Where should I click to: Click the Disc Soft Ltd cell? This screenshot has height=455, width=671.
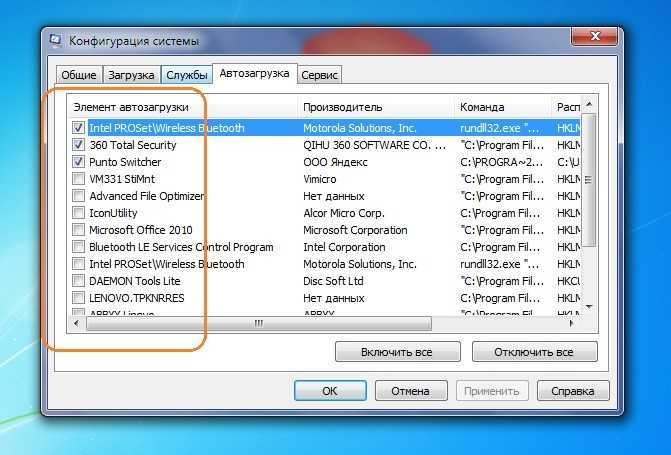(x=333, y=281)
